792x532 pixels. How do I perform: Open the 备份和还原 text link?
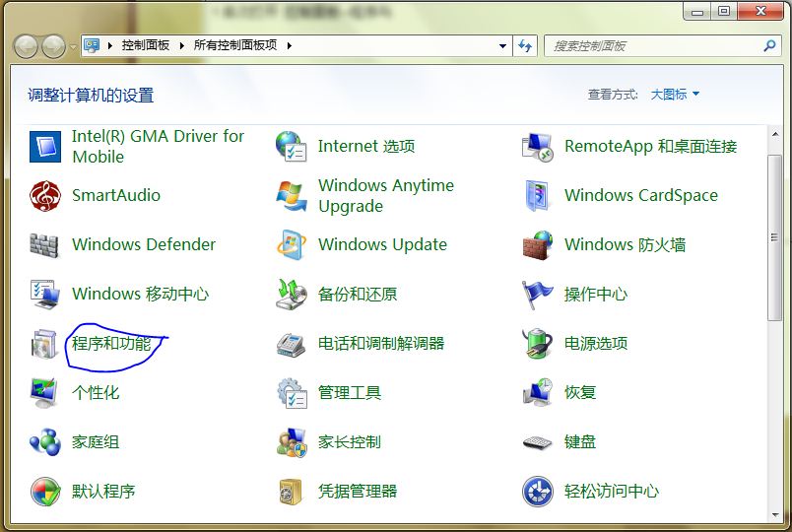click(x=358, y=294)
